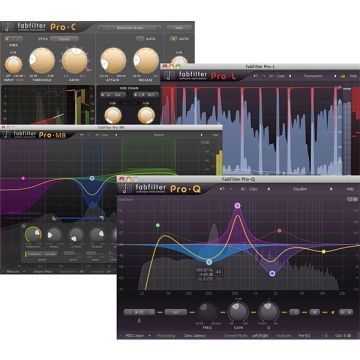This screenshot has width=360, height=360.
Task: Open Help in the Pro-Q window
Action: 350,189
